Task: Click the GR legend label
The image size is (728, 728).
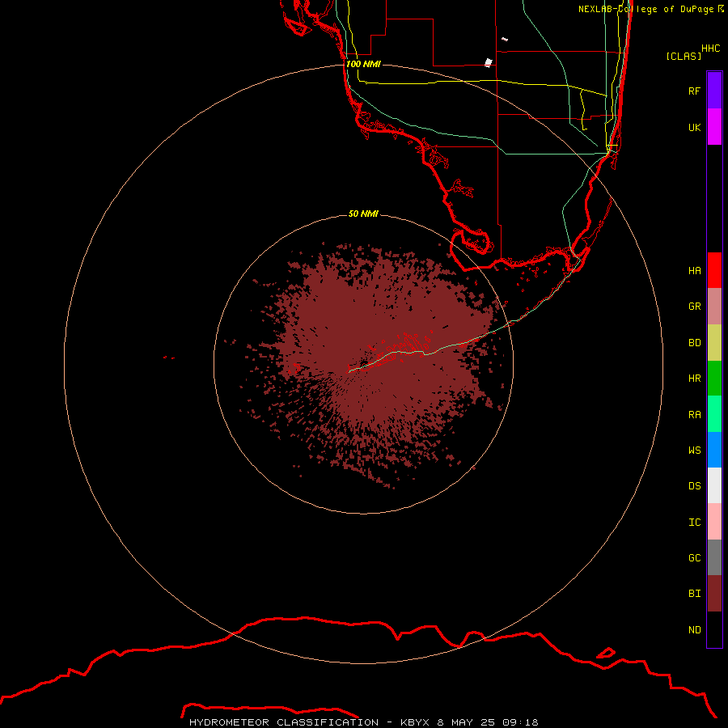Action: tap(694, 307)
